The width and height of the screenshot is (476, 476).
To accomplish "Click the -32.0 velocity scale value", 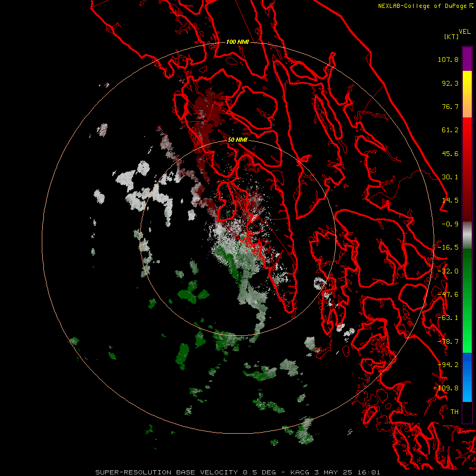I will [x=448, y=271].
